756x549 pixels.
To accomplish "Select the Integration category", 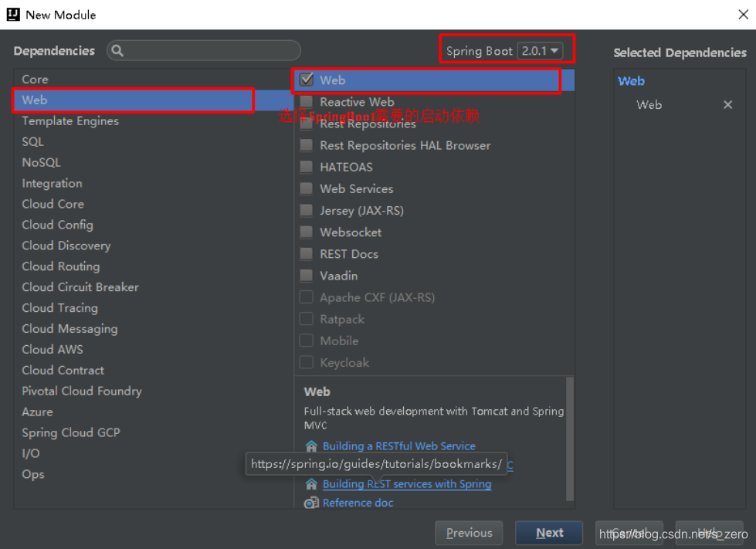I will (154, 183).
